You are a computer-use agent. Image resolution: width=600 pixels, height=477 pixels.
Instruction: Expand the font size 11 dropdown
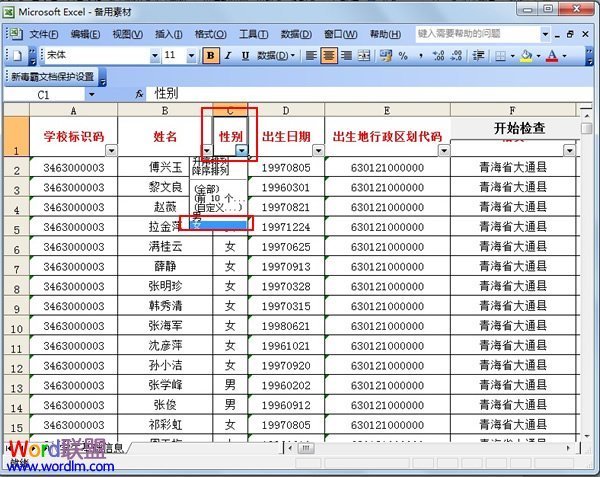[194, 56]
